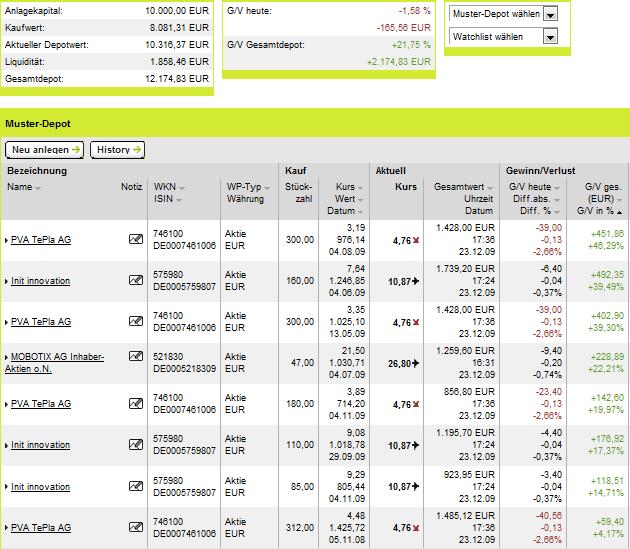Screen dimensions: 630x549
Task: Click the Liquidität value 1.858,46 EUR
Action: pos(179,62)
